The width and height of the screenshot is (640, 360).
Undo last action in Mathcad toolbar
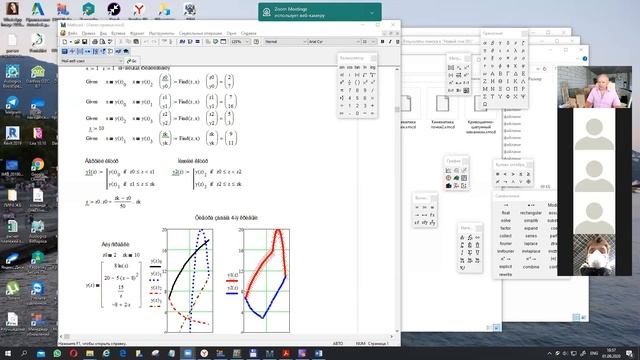(x=146, y=42)
